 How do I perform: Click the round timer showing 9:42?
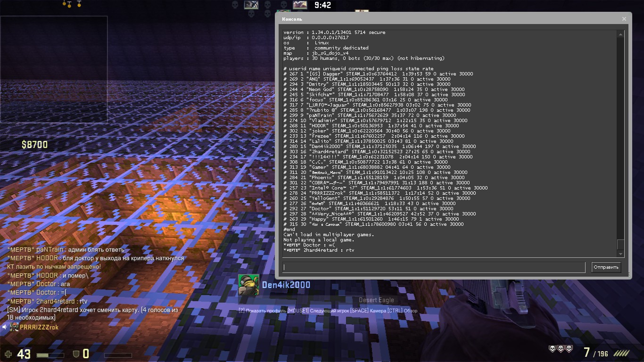tap(322, 5)
